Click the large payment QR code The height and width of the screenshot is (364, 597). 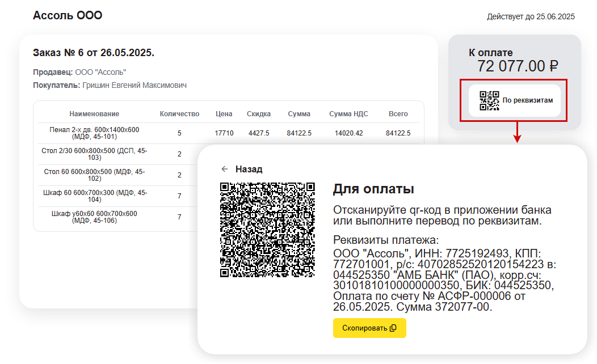pos(268,230)
